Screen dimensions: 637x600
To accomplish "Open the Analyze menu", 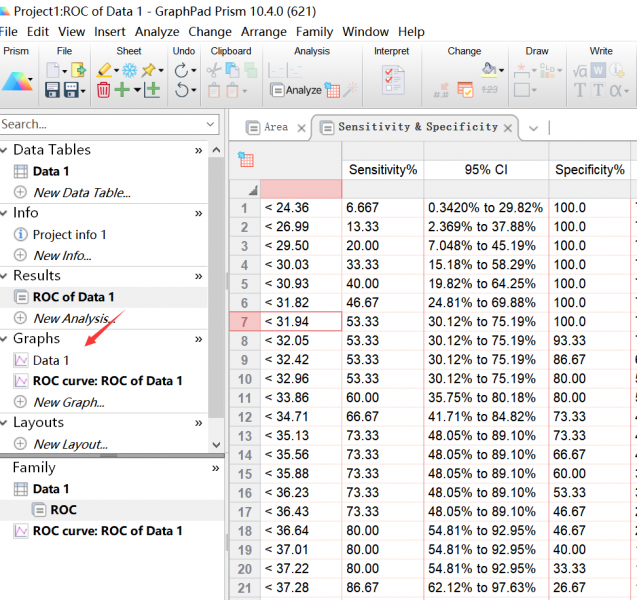I will click(x=157, y=32).
